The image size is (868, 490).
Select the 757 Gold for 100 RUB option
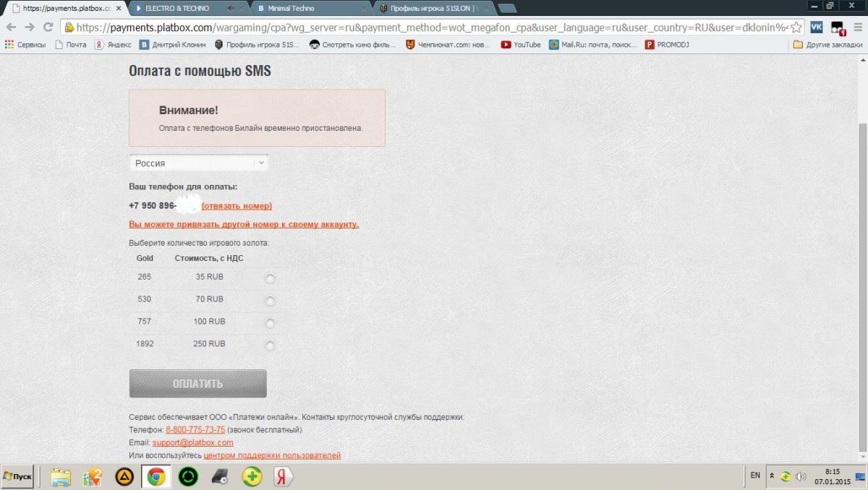(x=271, y=323)
